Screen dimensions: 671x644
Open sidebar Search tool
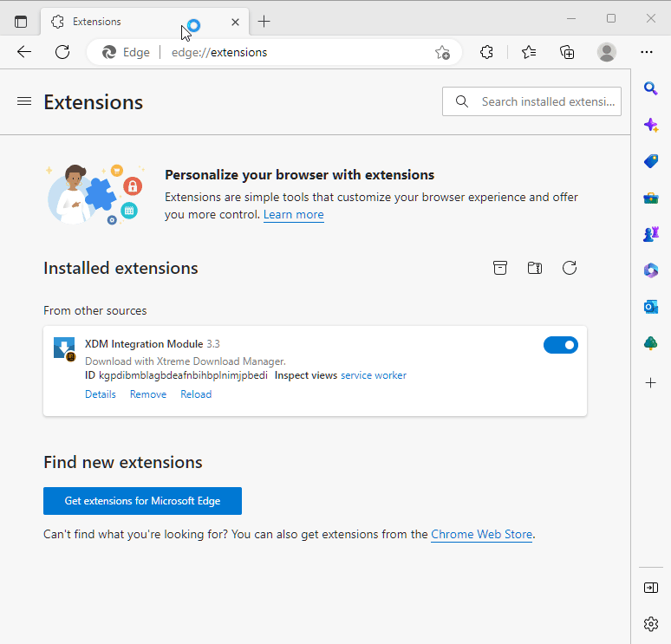651,88
